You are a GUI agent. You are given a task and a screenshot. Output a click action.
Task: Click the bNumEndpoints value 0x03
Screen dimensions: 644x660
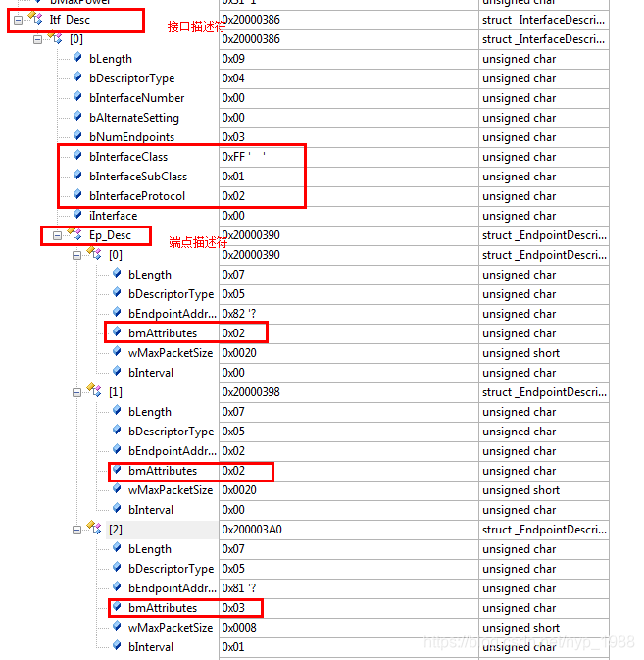pyautogui.click(x=233, y=137)
